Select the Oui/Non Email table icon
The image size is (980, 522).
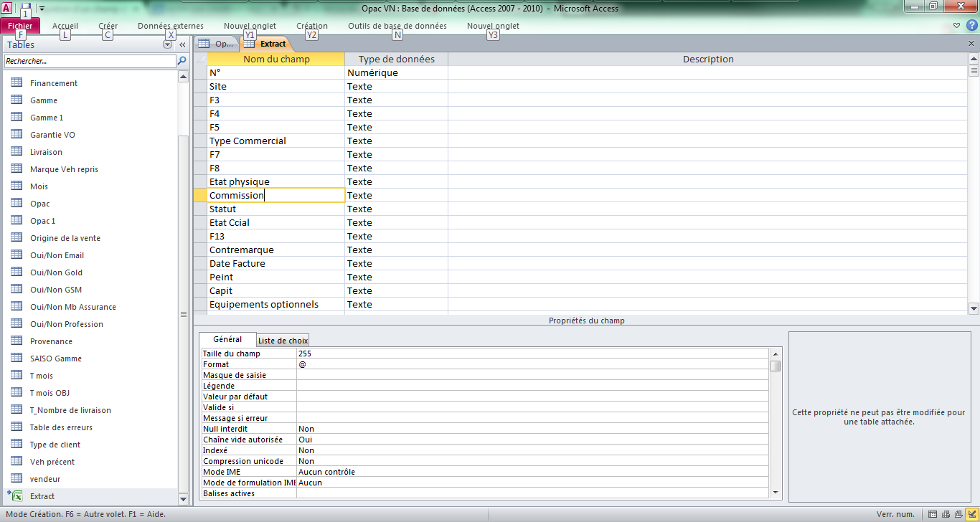(17, 255)
